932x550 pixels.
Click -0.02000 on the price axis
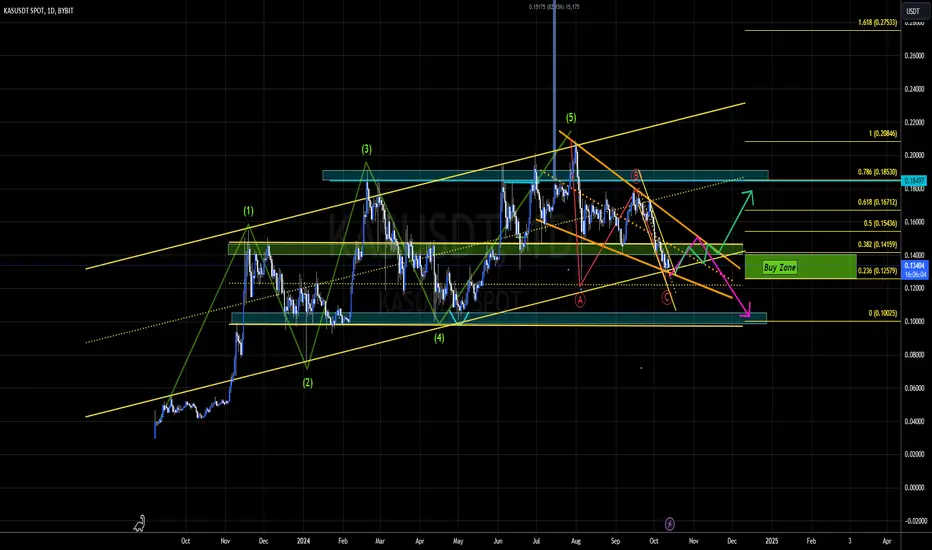[914, 521]
